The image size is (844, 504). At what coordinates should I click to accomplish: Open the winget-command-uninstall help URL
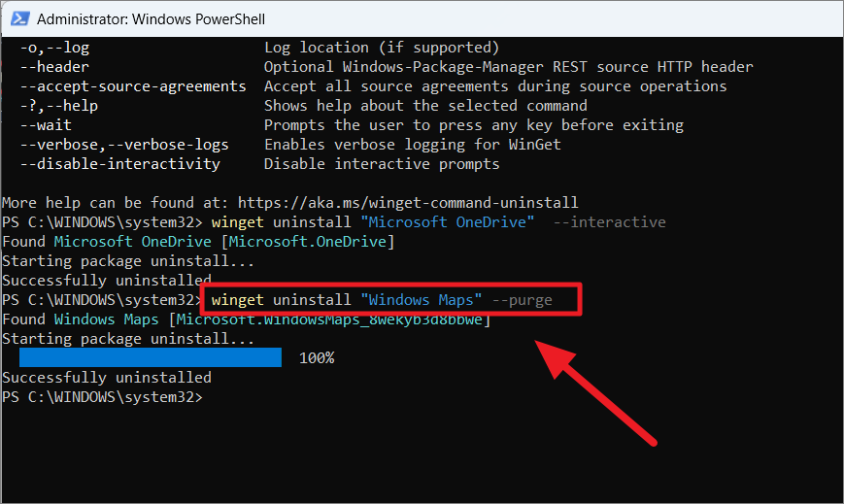pos(408,202)
